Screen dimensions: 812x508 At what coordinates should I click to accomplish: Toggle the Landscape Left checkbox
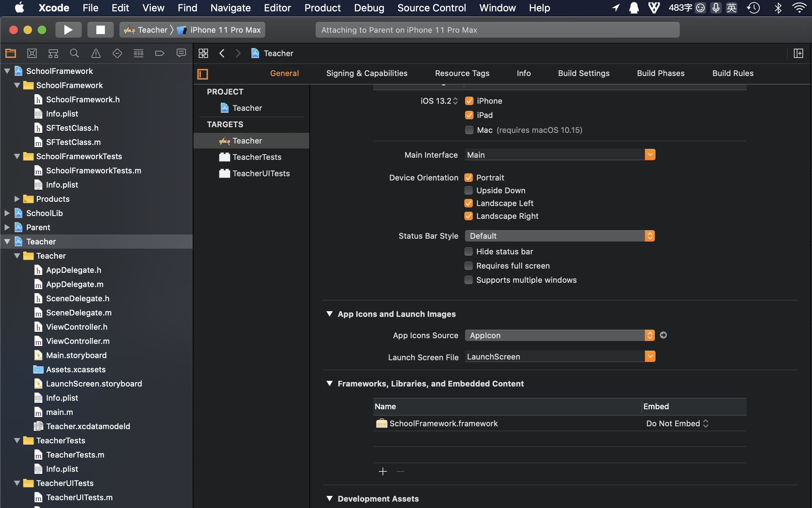click(469, 203)
